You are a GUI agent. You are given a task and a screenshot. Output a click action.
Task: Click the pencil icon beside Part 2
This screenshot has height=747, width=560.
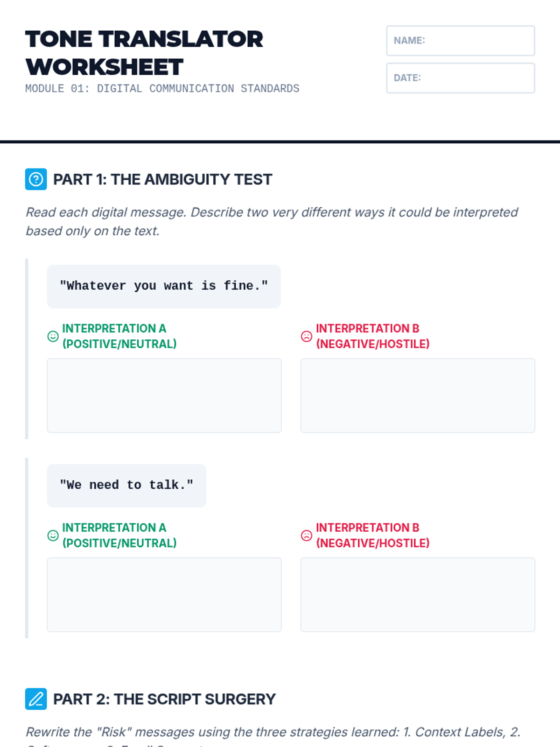(x=36, y=699)
